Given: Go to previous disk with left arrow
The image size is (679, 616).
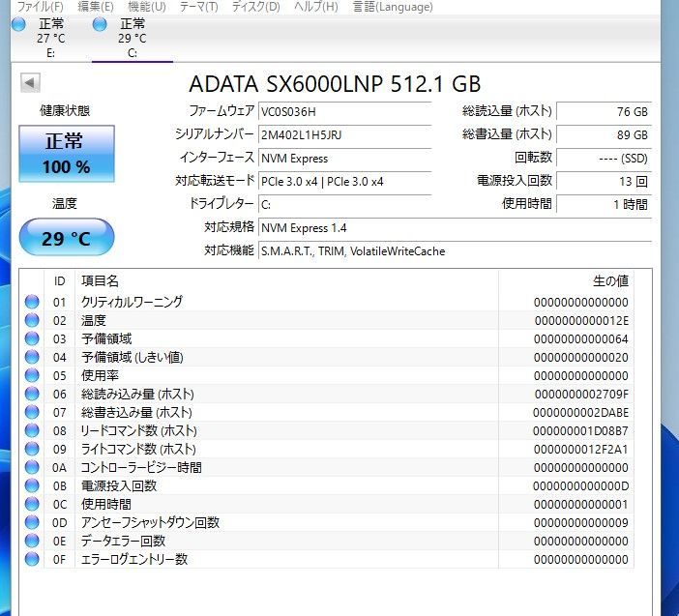Looking at the screenshot, I should [x=30, y=83].
